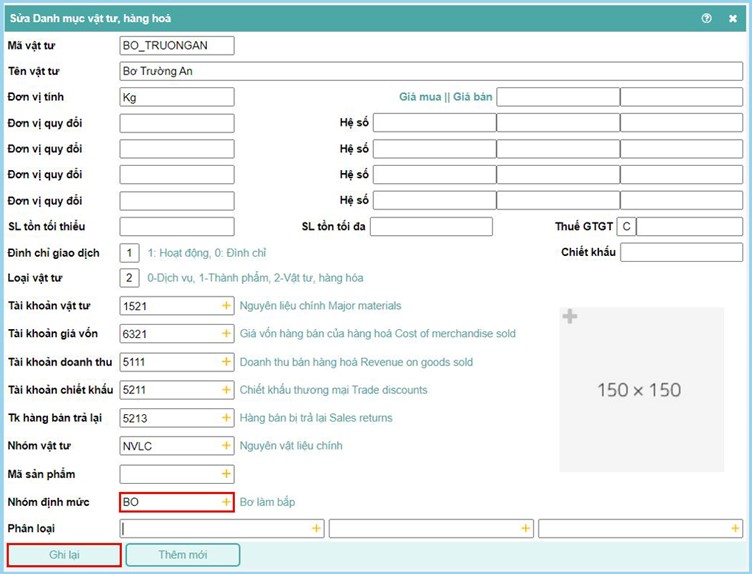Click the Mã vật tư input field
Image resolution: width=752 pixels, height=574 pixels.
[176, 45]
